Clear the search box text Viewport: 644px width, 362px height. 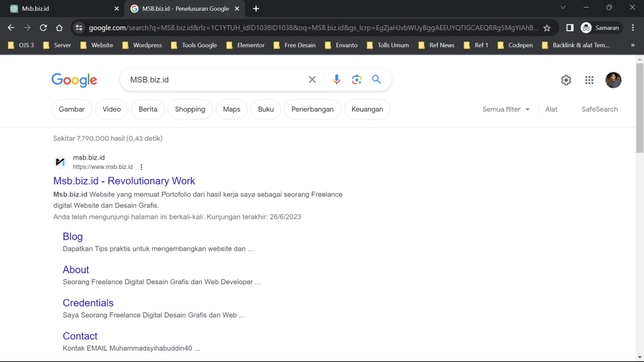pos(312,80)
